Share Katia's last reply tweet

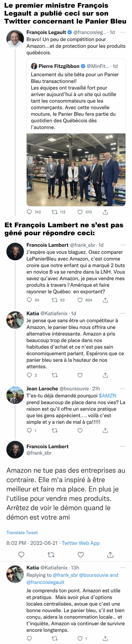point(105,638)
